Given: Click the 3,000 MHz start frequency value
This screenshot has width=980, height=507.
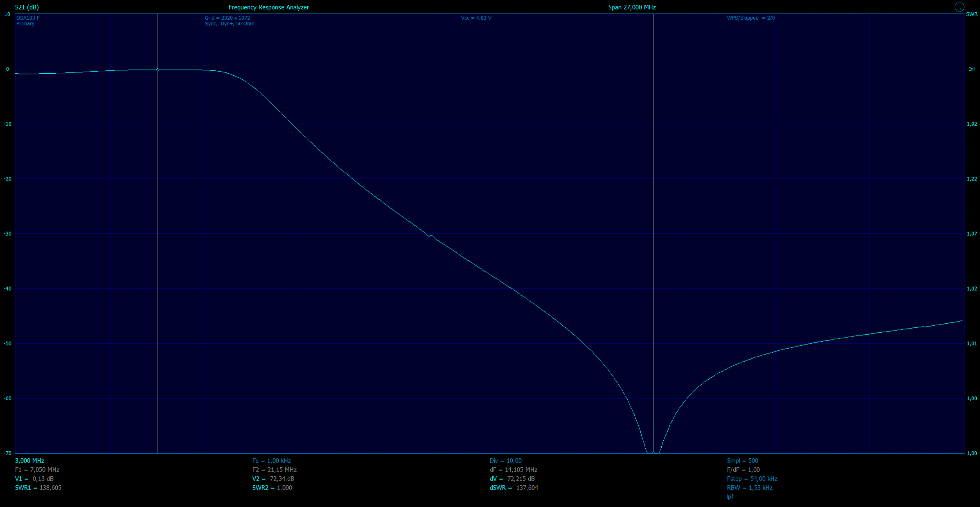Looking at the screenshot, I should click(29, 461).
